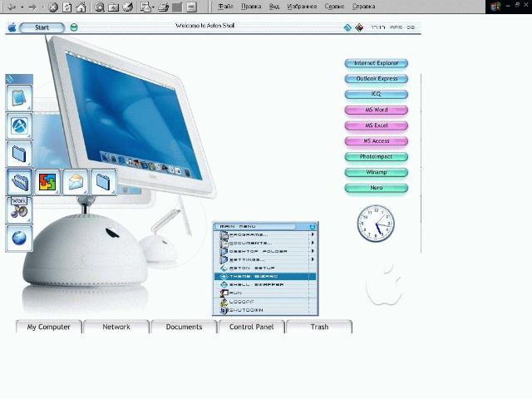Click the History globe icon in toolbar
The height and width of the screenshot is (399, 532).
click(127, 7)
